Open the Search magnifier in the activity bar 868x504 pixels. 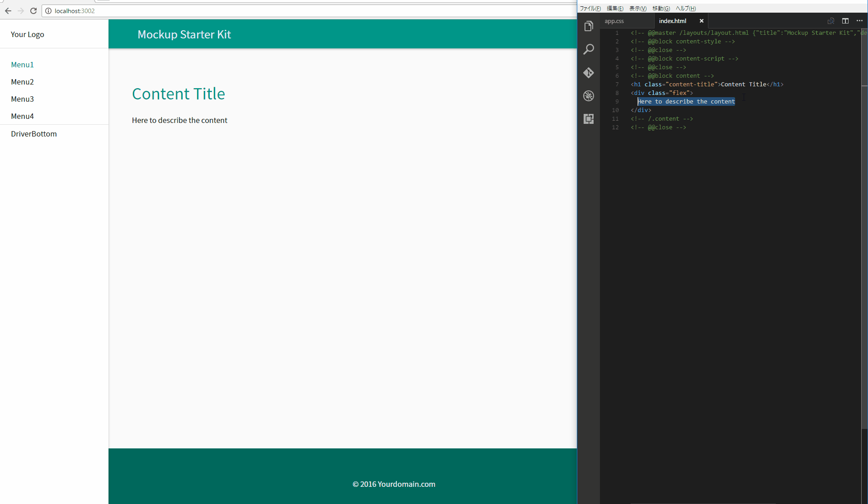click(x=589, y=49)
